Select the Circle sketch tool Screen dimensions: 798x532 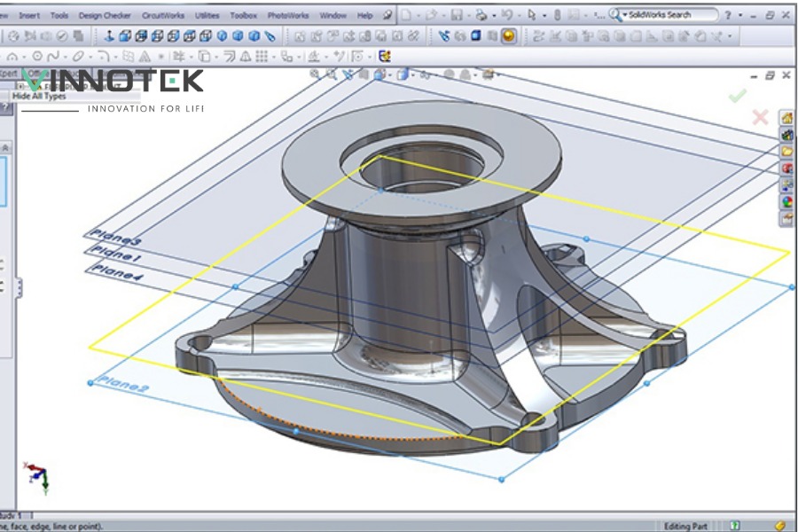point(37,56)
